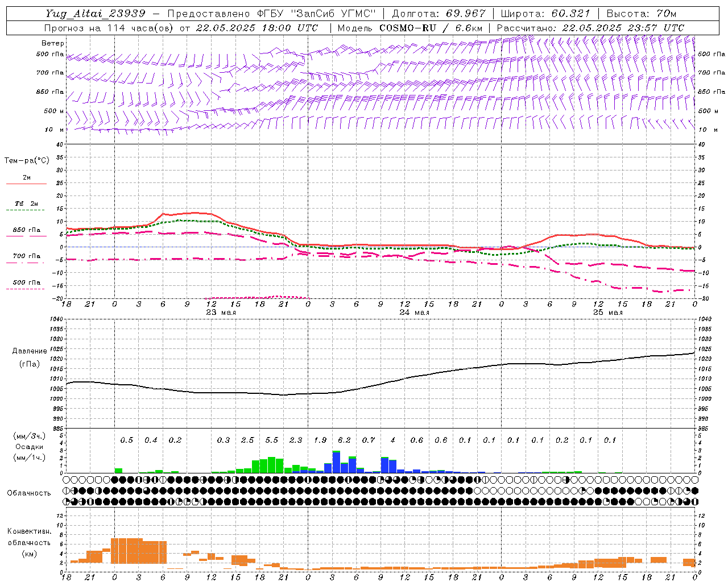
Task: Click the "Ветер" wind panel label
Action: pyautogui.click(x=53, y=43)
